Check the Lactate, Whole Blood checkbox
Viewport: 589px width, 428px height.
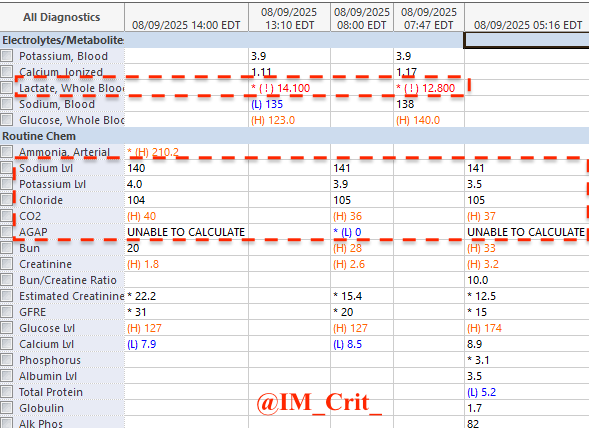[x=6, y=88]
